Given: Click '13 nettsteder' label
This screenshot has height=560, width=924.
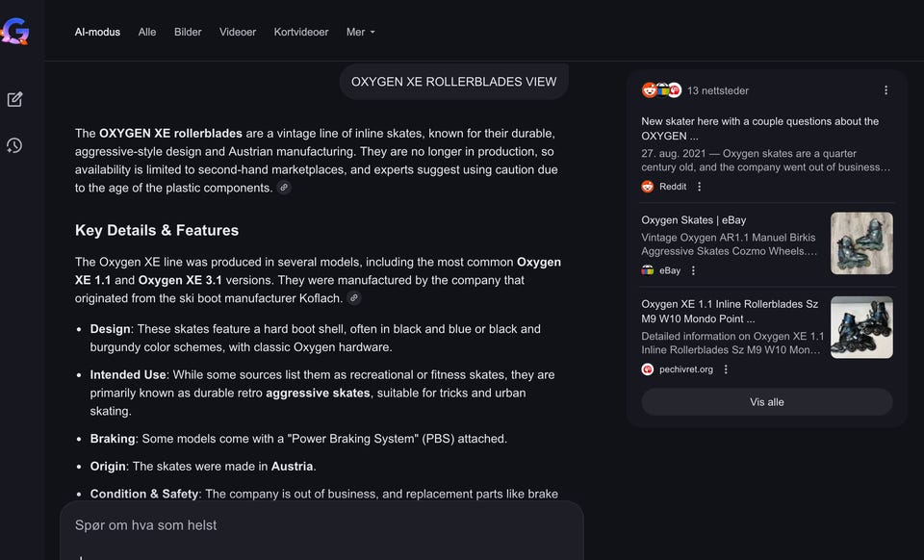Looking at the screenshot, I should [718, 90].
